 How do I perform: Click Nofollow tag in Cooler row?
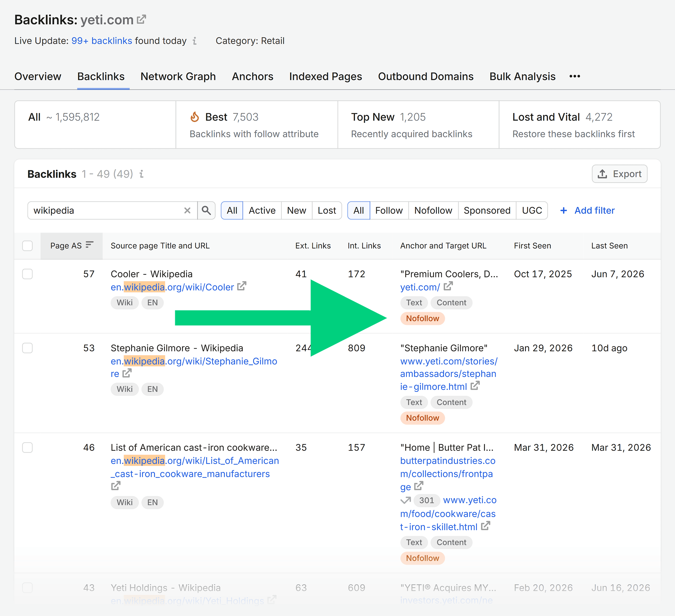point(423,318)
